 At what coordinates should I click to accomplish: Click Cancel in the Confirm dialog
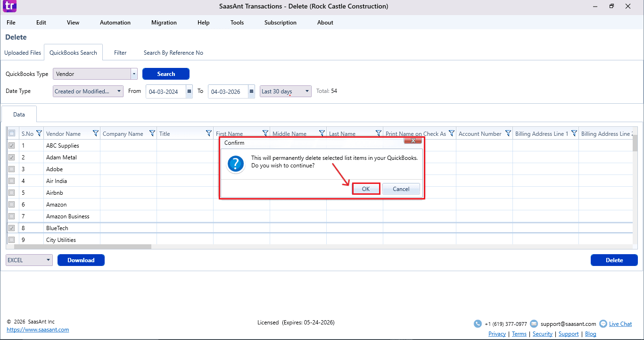(401, 189)
